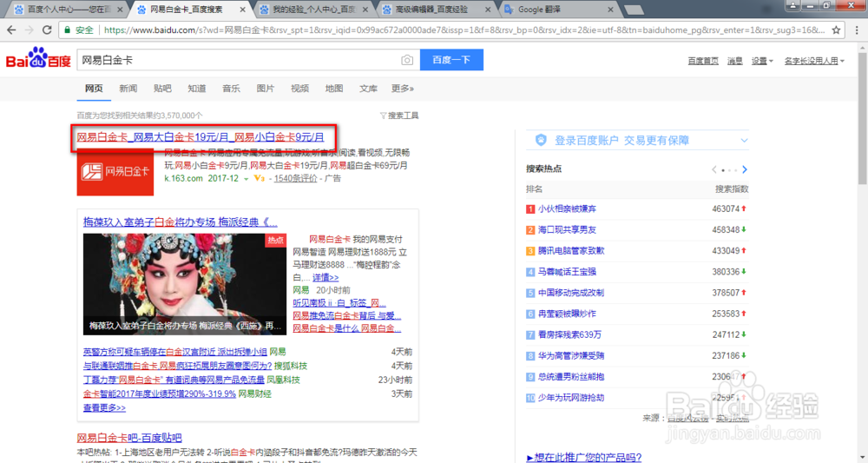Go to the previous page of 搜索热点

point(714,169)
